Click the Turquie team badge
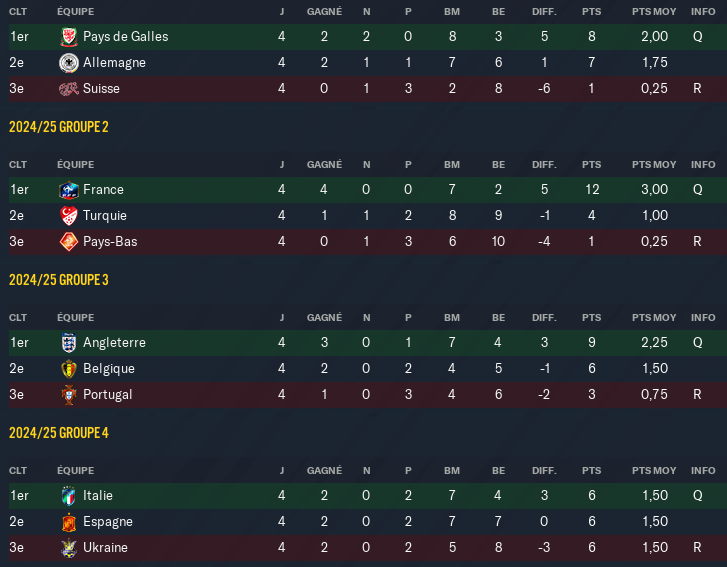 (x=69, y=216)
